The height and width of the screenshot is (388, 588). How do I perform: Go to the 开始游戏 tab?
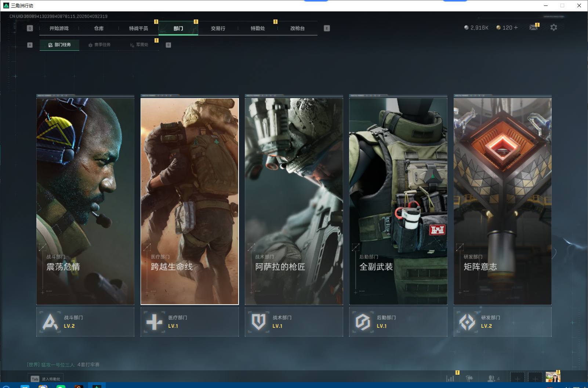point(59,28)
